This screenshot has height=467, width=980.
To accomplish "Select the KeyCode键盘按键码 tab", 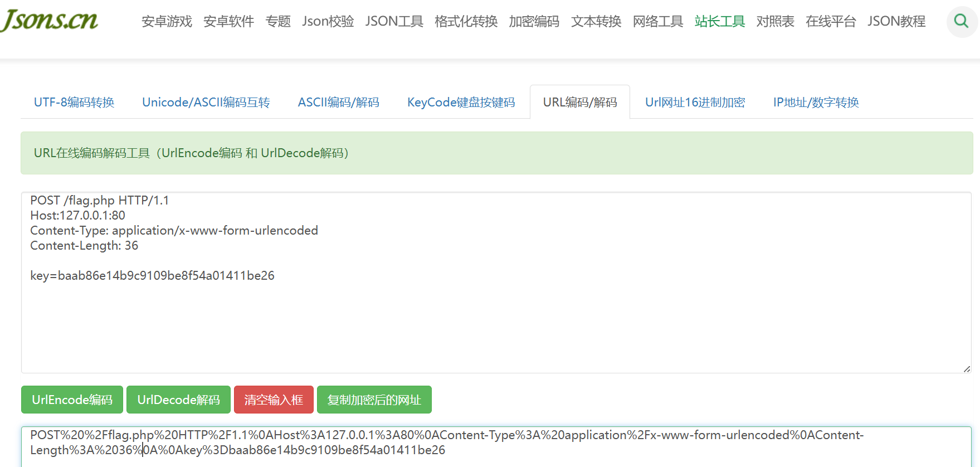I will tap(461, 103).
